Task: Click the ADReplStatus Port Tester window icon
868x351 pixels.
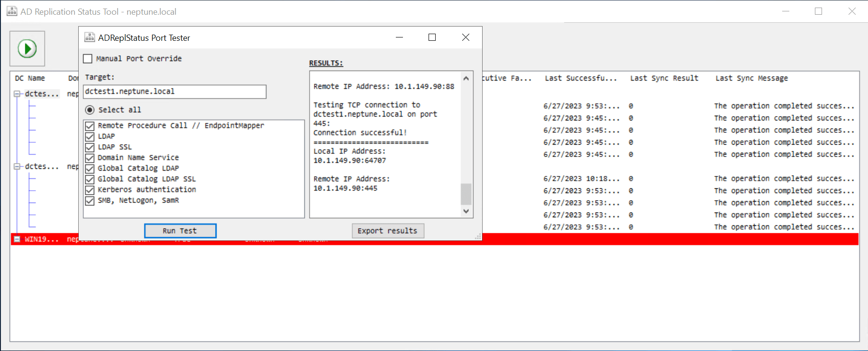Action: point(90,37)
